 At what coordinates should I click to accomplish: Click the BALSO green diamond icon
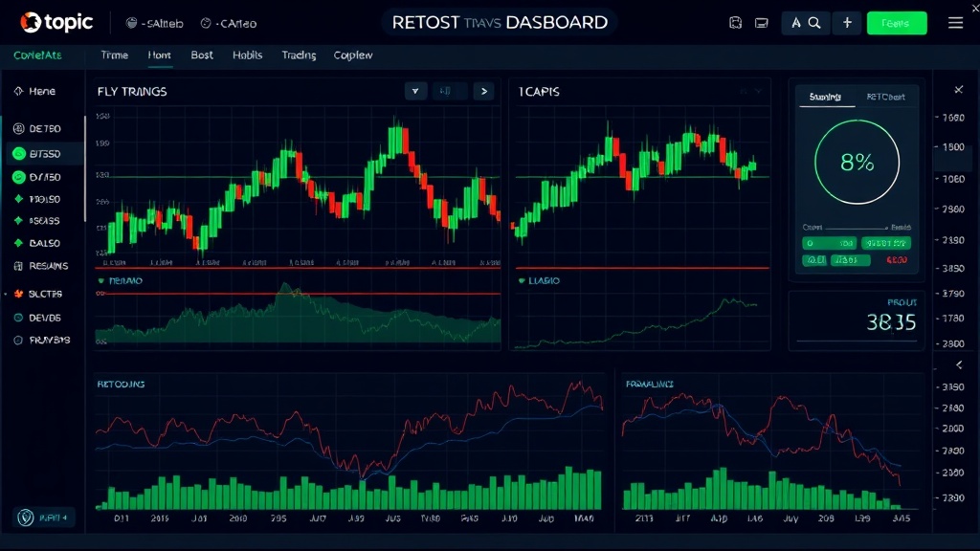coord(18,243)
